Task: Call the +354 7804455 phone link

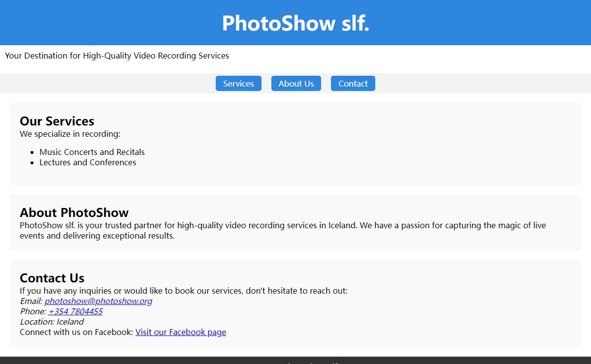Action: 76,311
